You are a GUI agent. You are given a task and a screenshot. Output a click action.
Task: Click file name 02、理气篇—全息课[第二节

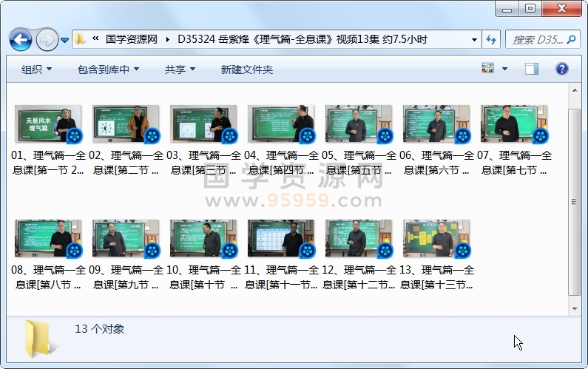pyautogui.click(x=126, y=163)
